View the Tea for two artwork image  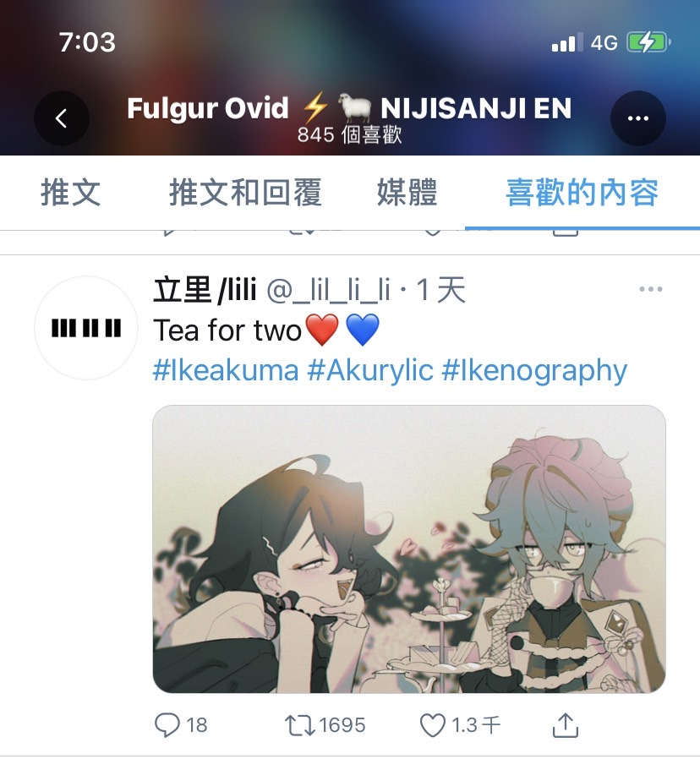409,549
